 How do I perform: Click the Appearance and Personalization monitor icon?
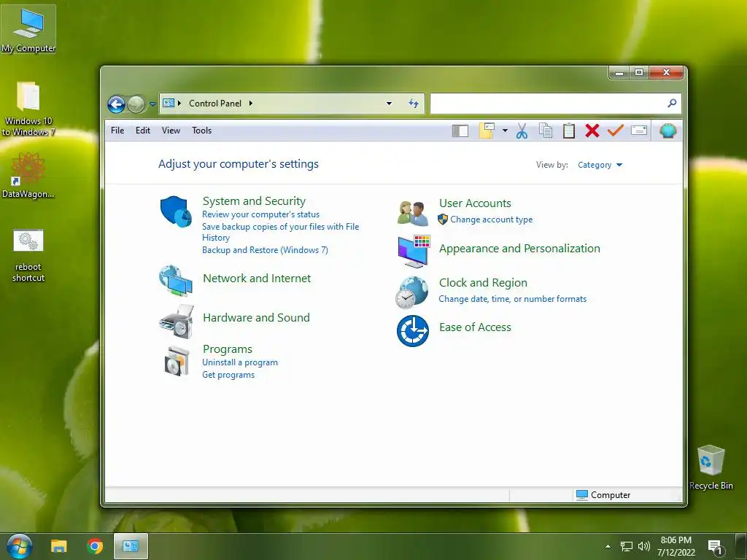[x=414, y=251]
